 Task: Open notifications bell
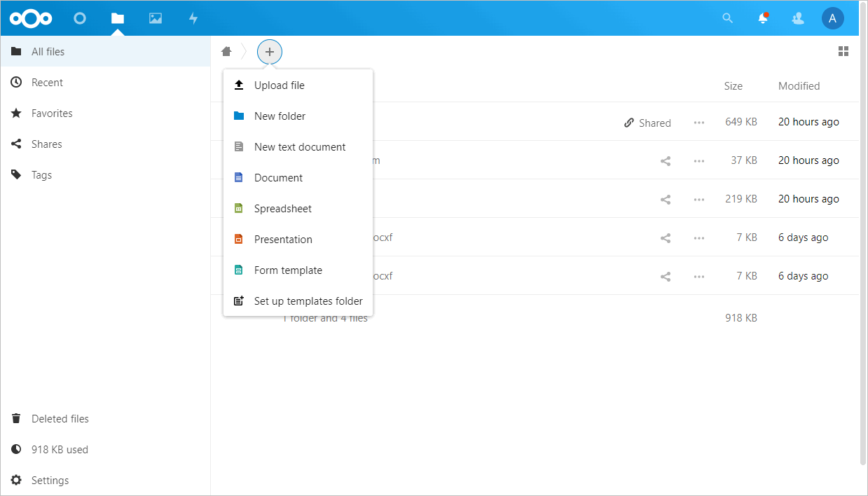pyautogui.click(x=763, y=18)
